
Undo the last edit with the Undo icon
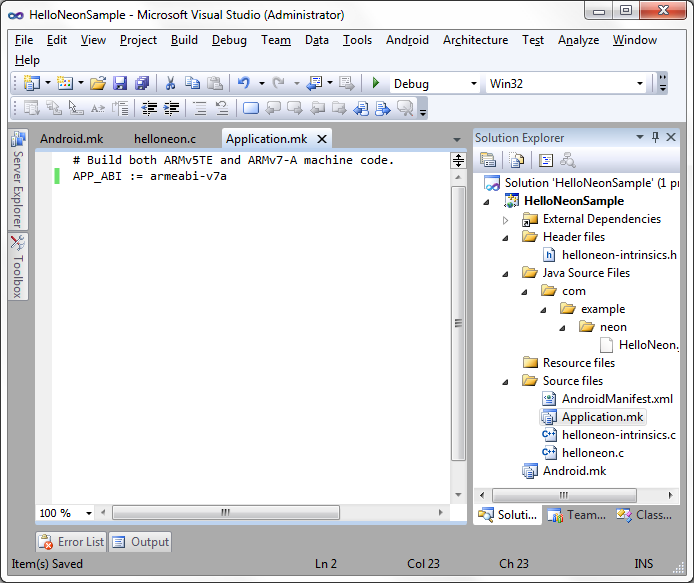[x=244, y=83]
